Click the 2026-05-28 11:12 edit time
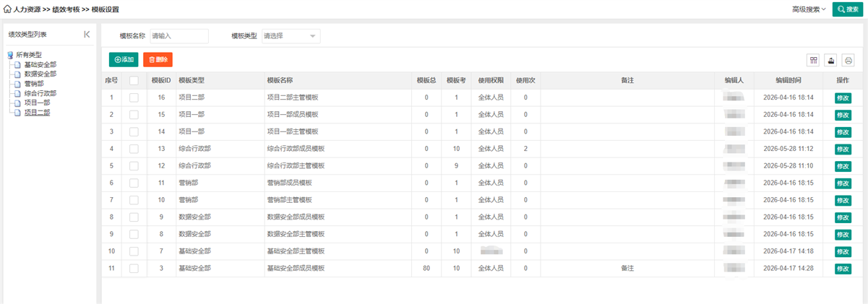868x304 pixels. click(x=788, y=149)
